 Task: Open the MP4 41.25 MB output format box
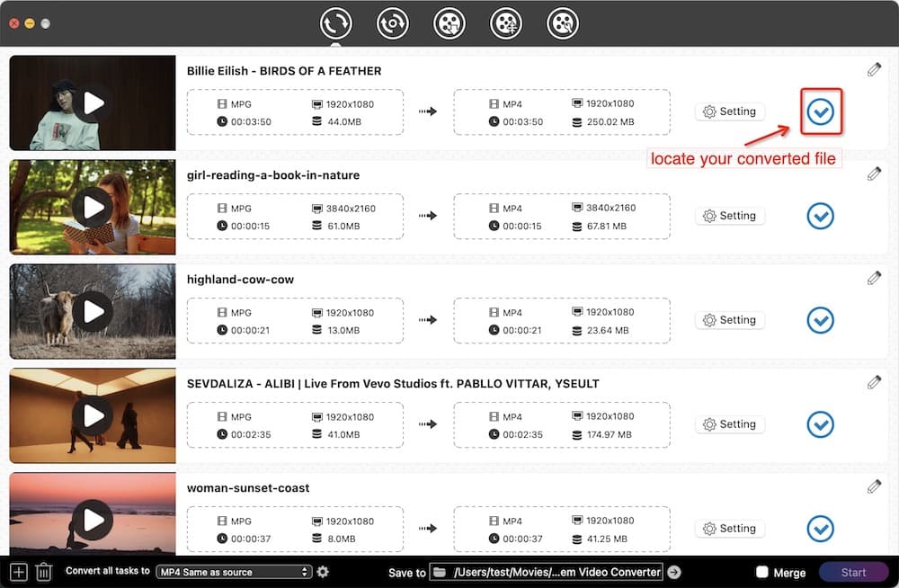562,529
